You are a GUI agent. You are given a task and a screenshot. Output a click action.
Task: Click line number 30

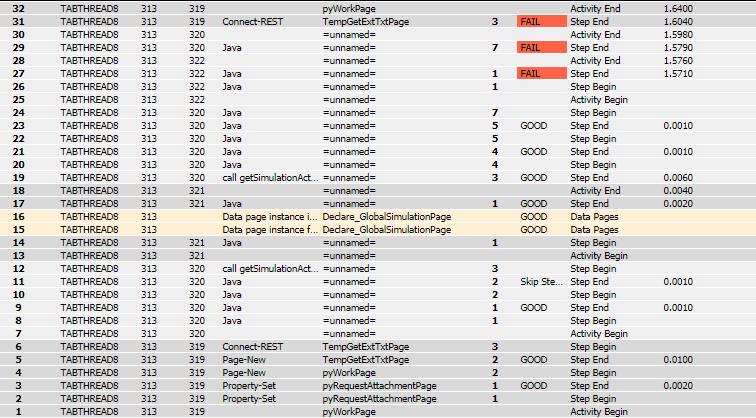pyautogui.click(x=18, y=35)
